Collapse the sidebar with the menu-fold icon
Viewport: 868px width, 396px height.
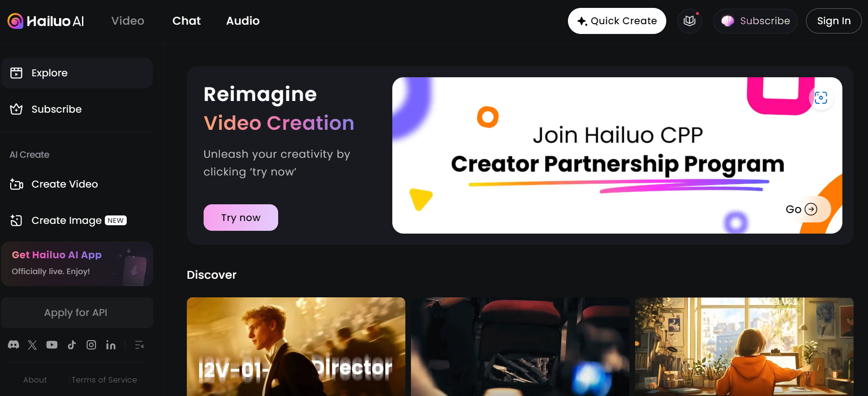click(x=139, y=345)
